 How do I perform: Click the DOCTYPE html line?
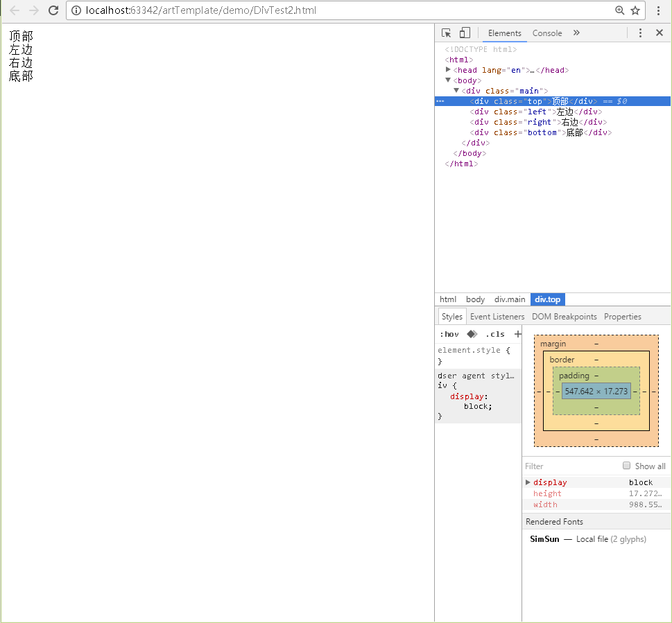[481, 49]
